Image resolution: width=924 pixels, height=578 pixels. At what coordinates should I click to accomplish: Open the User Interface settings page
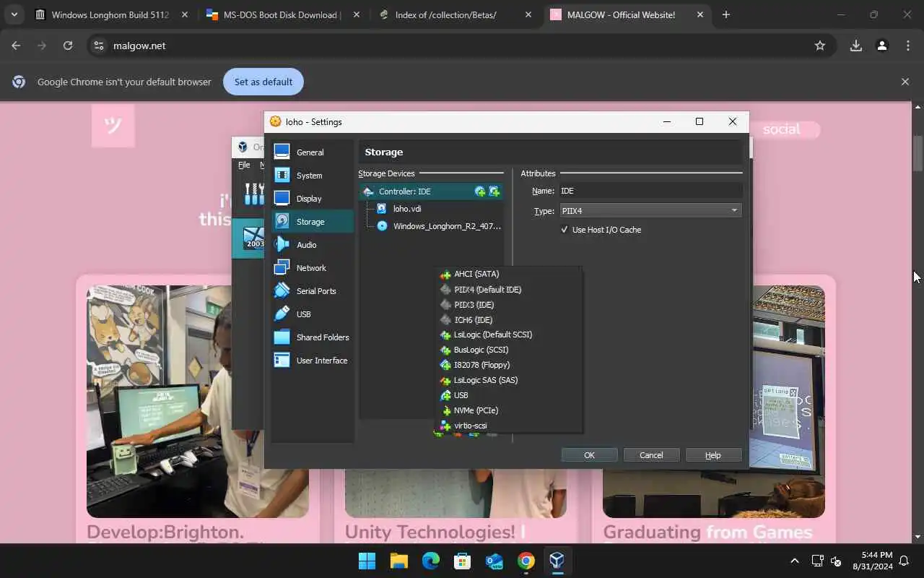pos(313,361)
